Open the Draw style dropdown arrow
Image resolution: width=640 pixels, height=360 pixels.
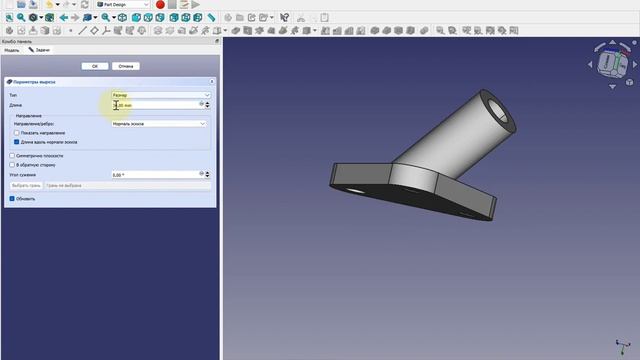tap(41, 18)
